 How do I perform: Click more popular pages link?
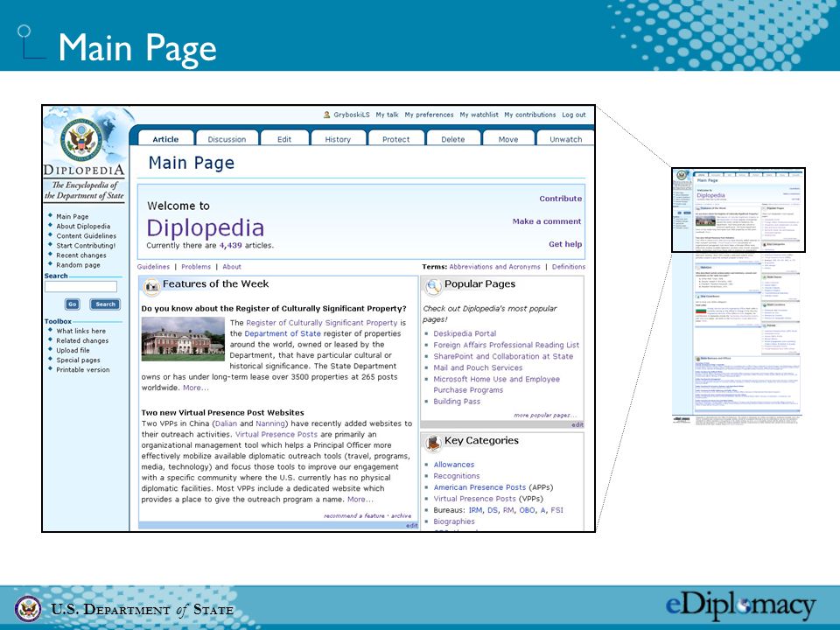[x=545, y=415]
